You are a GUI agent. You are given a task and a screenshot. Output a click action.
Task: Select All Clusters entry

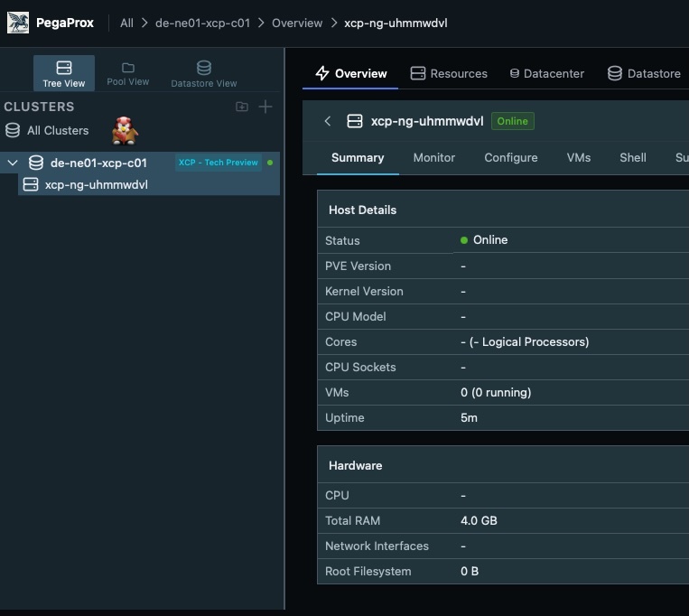point(58,130)
